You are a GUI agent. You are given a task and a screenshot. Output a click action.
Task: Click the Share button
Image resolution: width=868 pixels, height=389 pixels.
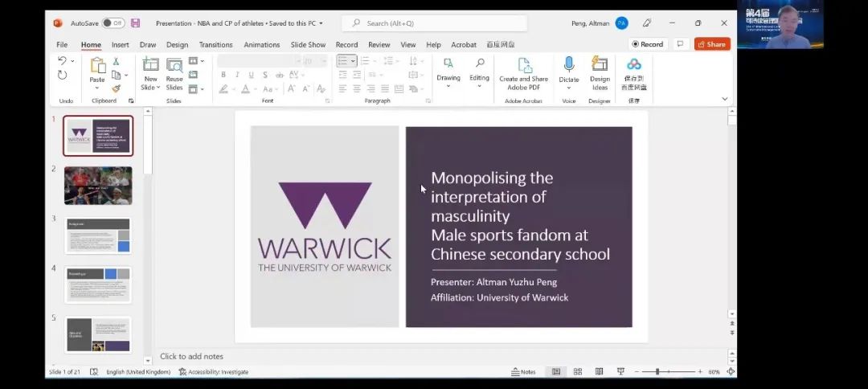point(712,44)
